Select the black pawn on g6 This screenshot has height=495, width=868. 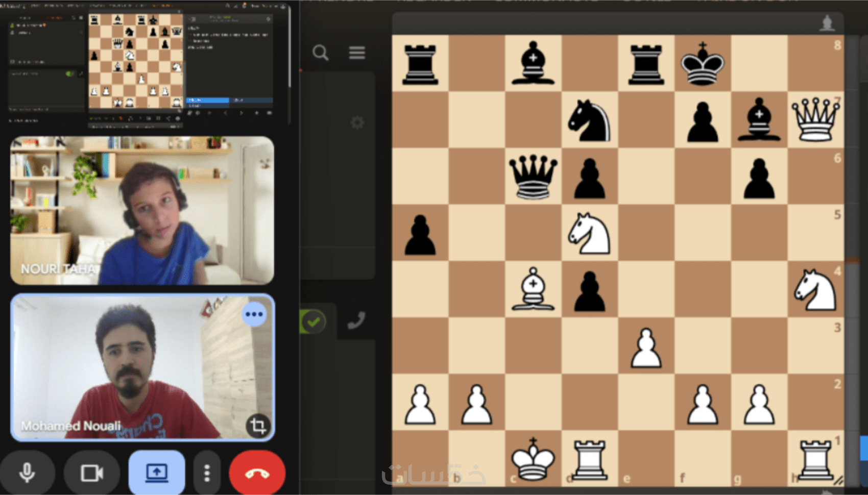[759, 178]
